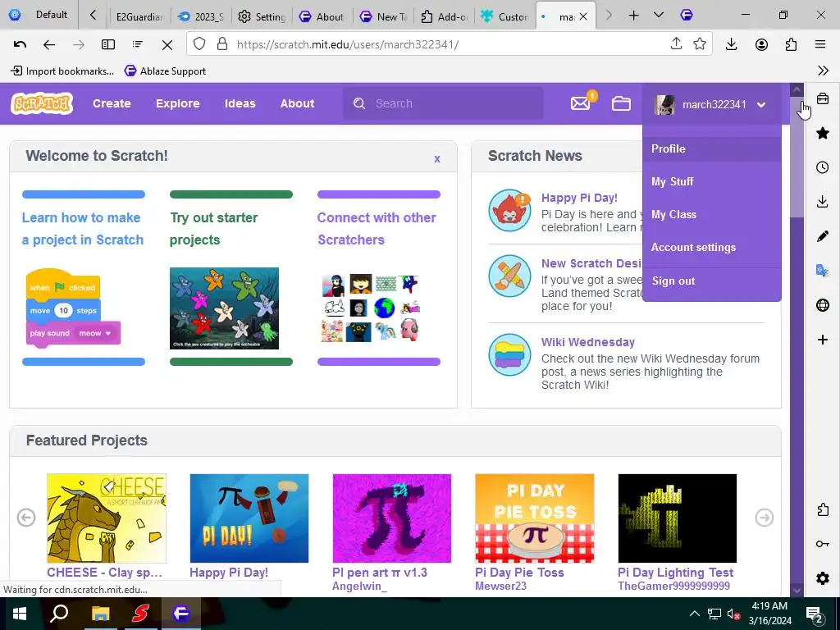This screenshot has height=630, width=840.
Task: Open the extensions puzzle icon
Action: [792, 44]
